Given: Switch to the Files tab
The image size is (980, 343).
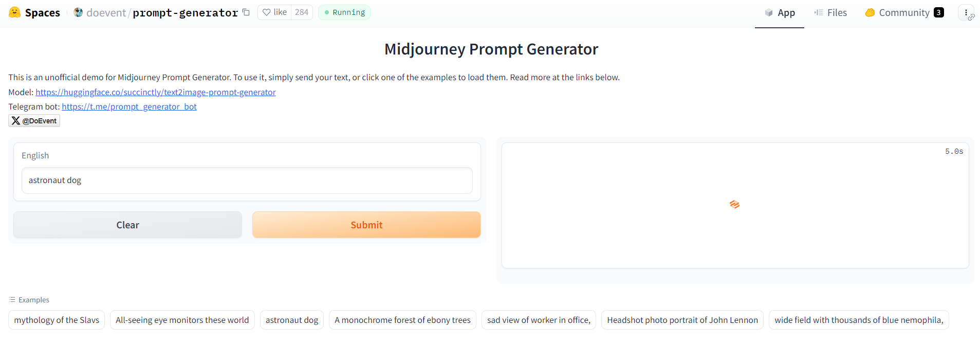Looking at the screenshot, I should [x=836, y=12].
